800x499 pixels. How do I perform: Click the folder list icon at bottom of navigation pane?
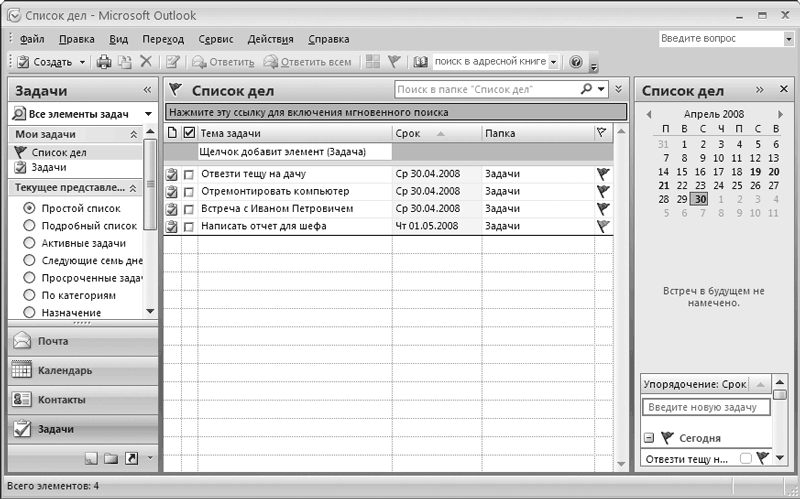[110, 458]
